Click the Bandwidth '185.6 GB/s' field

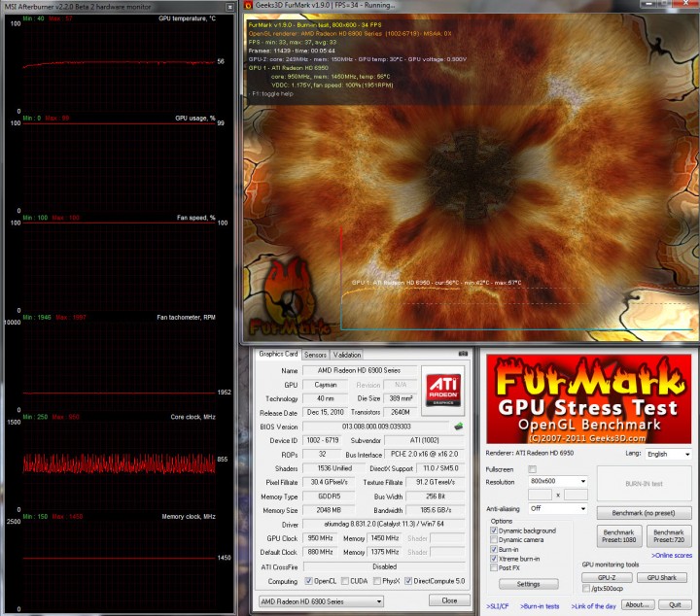(436, 510)
